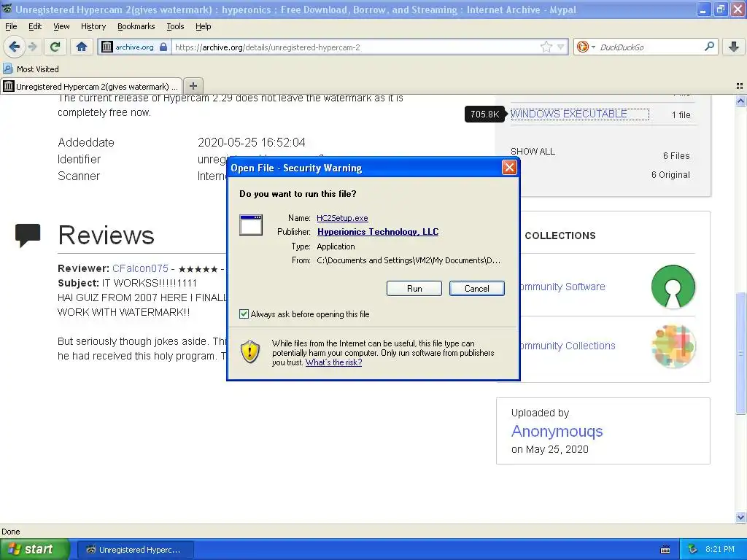Click the HC2Setup.exe file name link
Screen dimensions: 747x560
click(342, 217)
